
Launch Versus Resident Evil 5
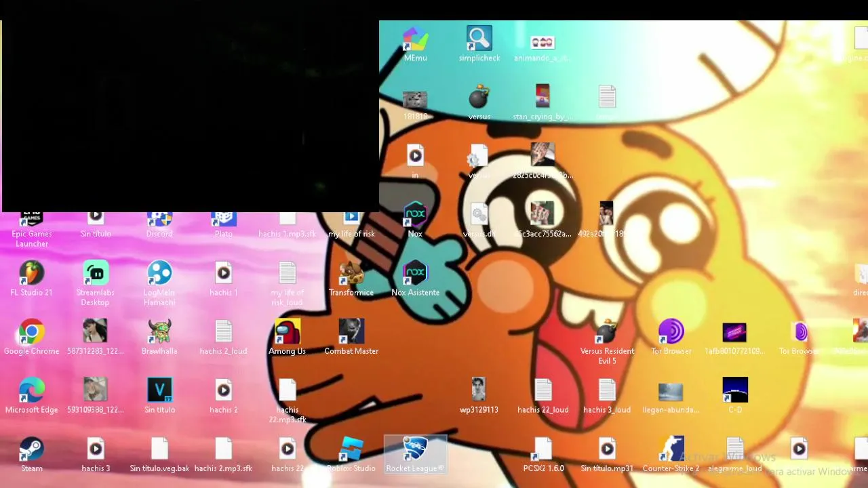(607, 342)
